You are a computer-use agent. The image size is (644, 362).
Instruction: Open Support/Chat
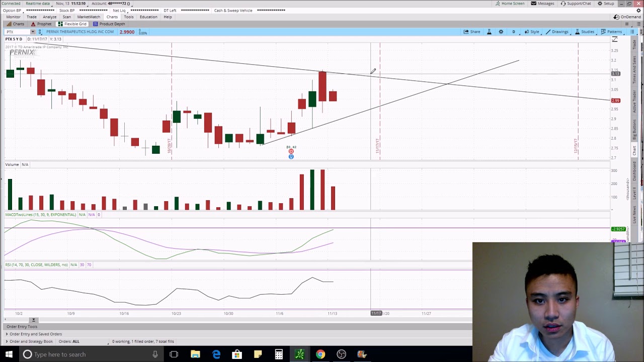[x=576, y=4]
